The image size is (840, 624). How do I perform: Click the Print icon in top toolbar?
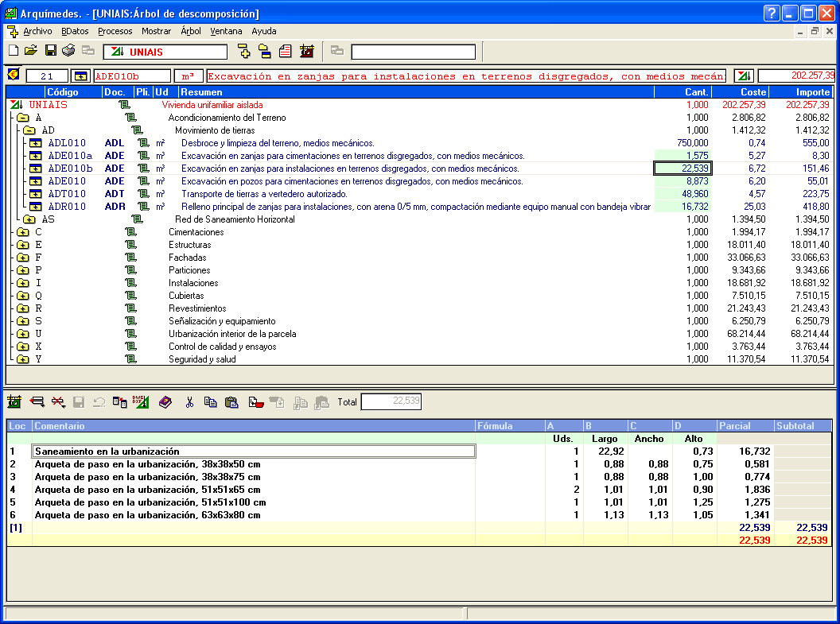pyautogui.click(x=68, y=51)
